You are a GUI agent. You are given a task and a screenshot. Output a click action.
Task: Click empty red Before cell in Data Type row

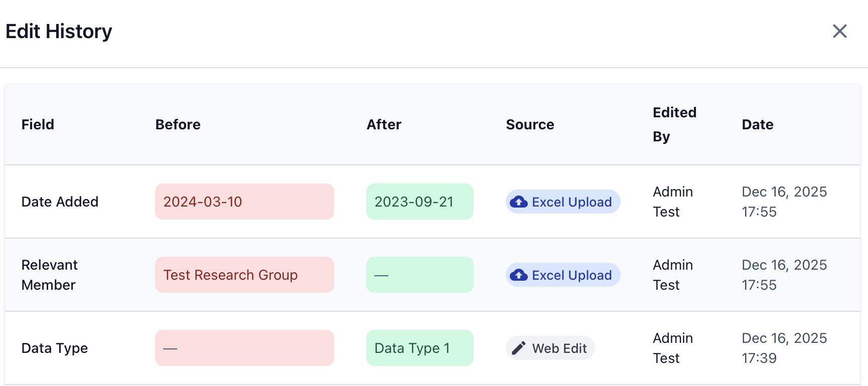(x=244, y=348)
